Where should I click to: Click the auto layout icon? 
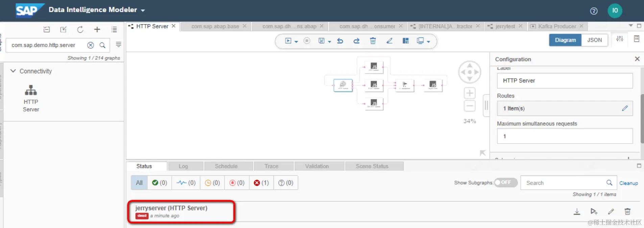406,41
